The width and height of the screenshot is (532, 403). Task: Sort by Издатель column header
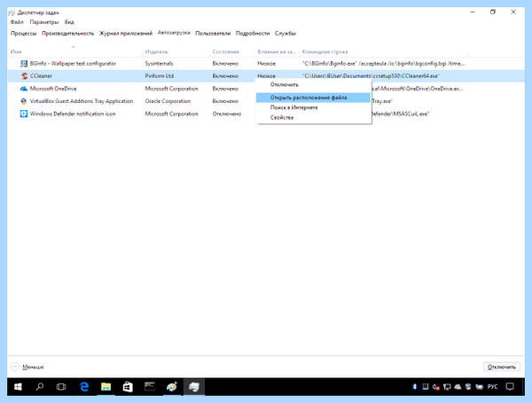(176, 51)
